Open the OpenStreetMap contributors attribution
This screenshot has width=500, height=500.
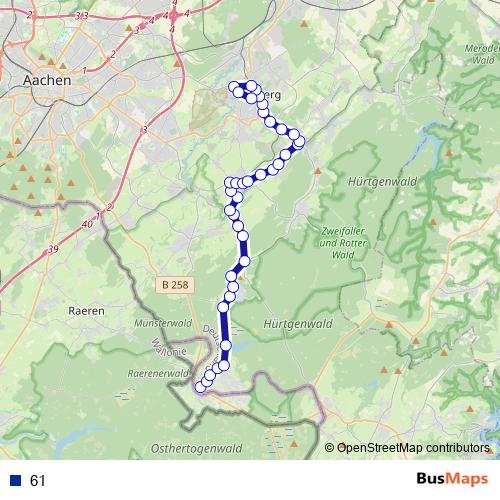[x=407, y=448]
